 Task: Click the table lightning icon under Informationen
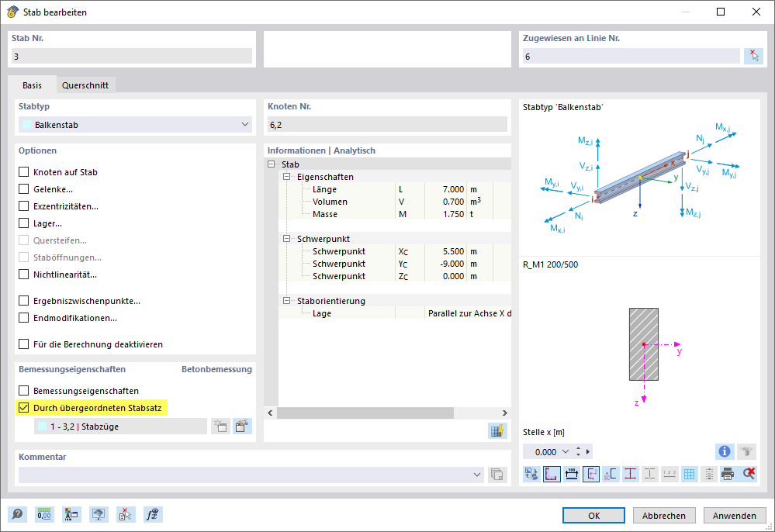[497, 430]
